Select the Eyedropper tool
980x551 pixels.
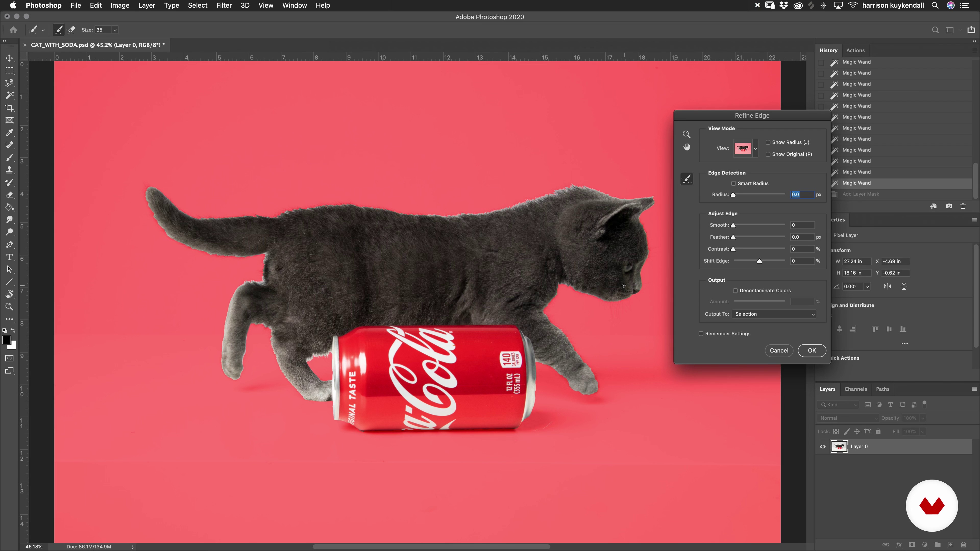point(9,133)
